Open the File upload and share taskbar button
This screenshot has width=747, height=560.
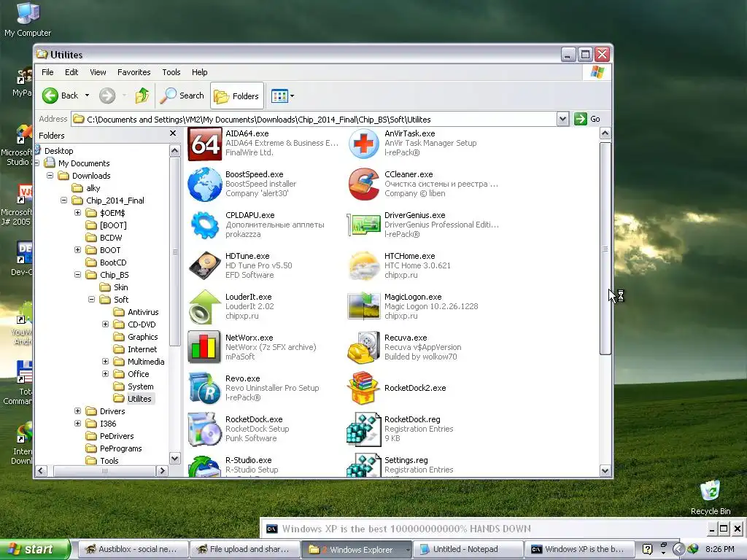245,550
